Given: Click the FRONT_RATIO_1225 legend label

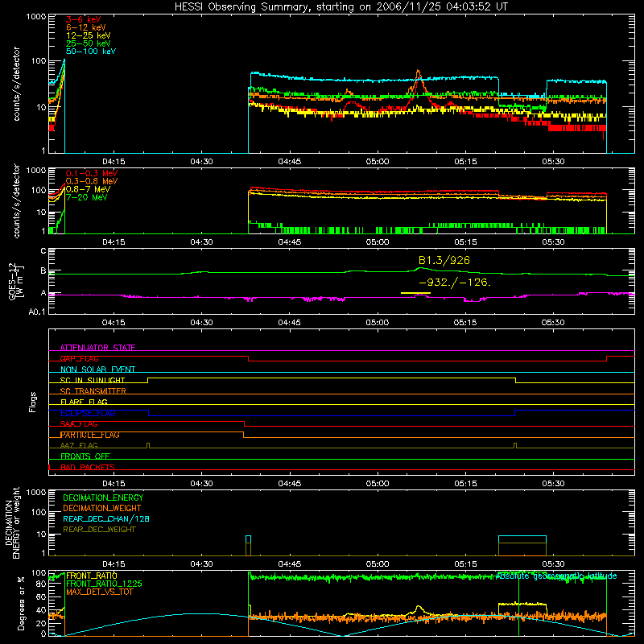Looking at the screenshot, I should click(104, 584).
